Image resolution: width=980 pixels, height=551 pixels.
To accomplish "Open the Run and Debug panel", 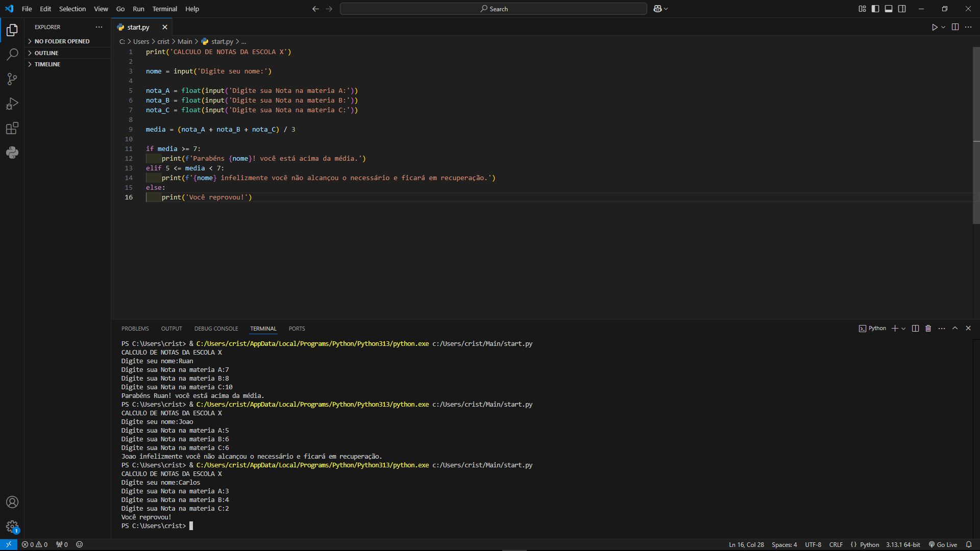I will (x=12, y=104).
